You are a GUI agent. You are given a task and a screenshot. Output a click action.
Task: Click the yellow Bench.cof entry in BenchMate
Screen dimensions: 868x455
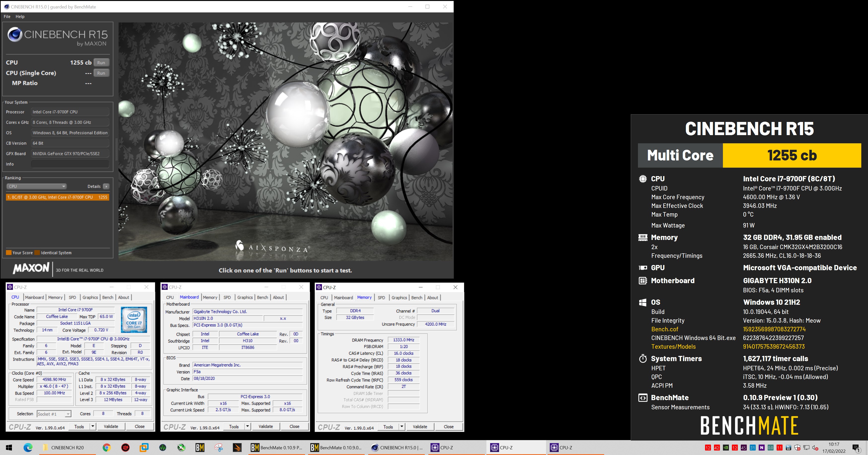click(x=665, y=329)
